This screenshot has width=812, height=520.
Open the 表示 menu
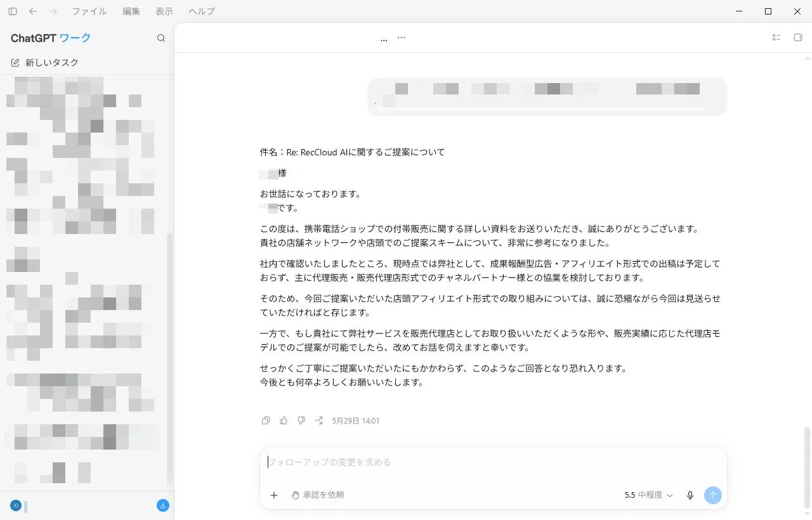pyautogui.click(x=164, y=11)
